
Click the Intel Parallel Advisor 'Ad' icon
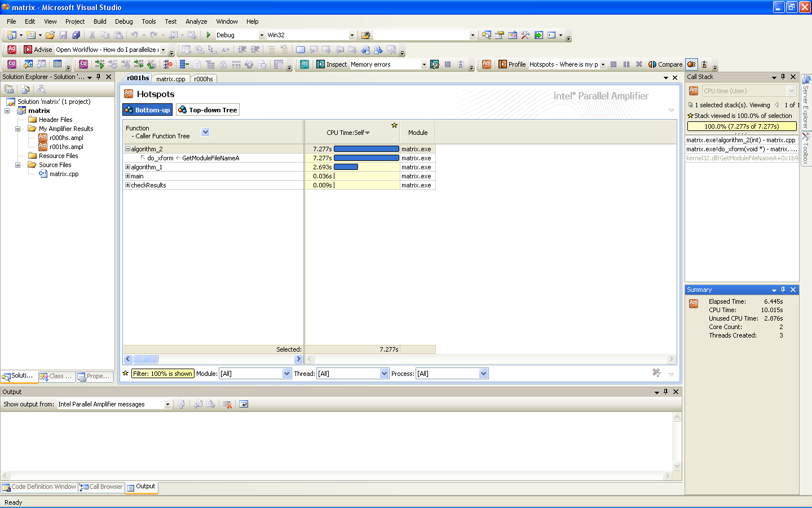(12, 50)
